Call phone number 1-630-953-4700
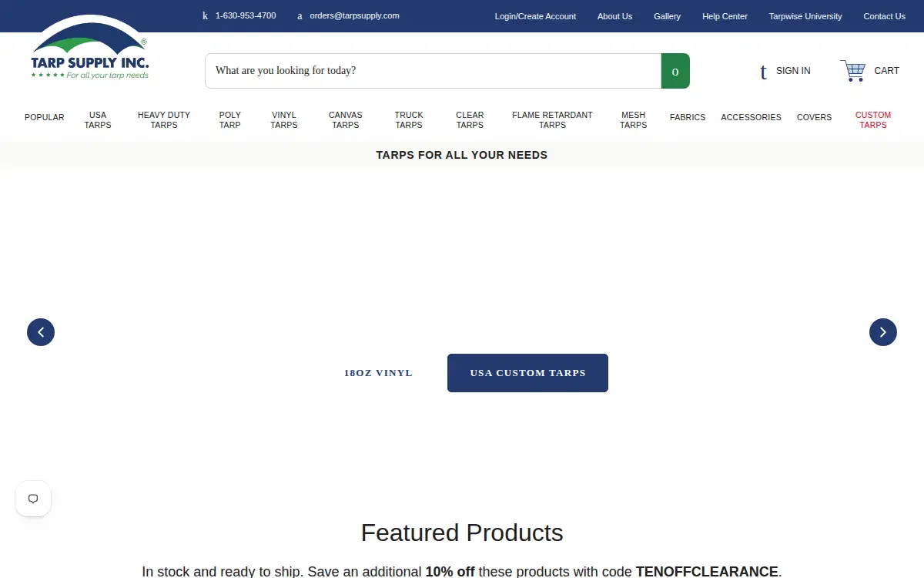Image resolution: width=924 pixels, height=578 pixels. [246, 15]
